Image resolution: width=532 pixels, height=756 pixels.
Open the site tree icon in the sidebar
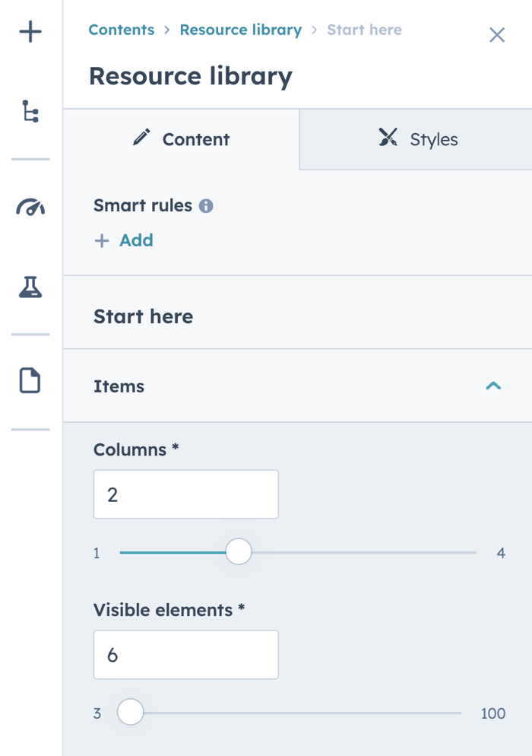point(29,110)
